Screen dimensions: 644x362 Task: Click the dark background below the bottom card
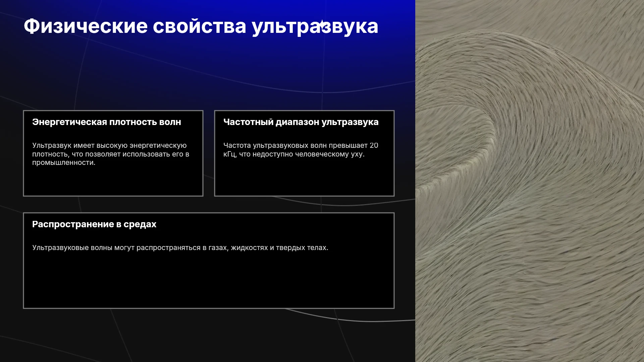(208, 335)
